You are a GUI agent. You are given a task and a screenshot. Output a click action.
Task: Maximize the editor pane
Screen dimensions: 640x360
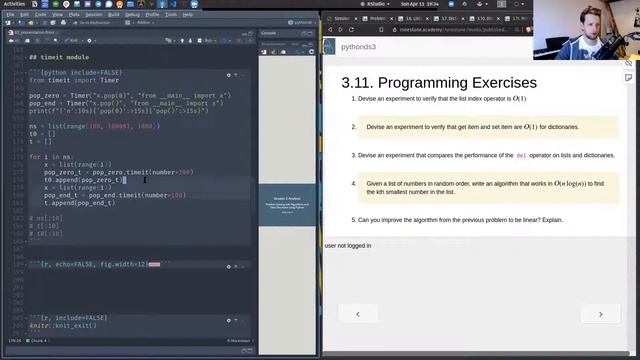(x=251, y=33)
